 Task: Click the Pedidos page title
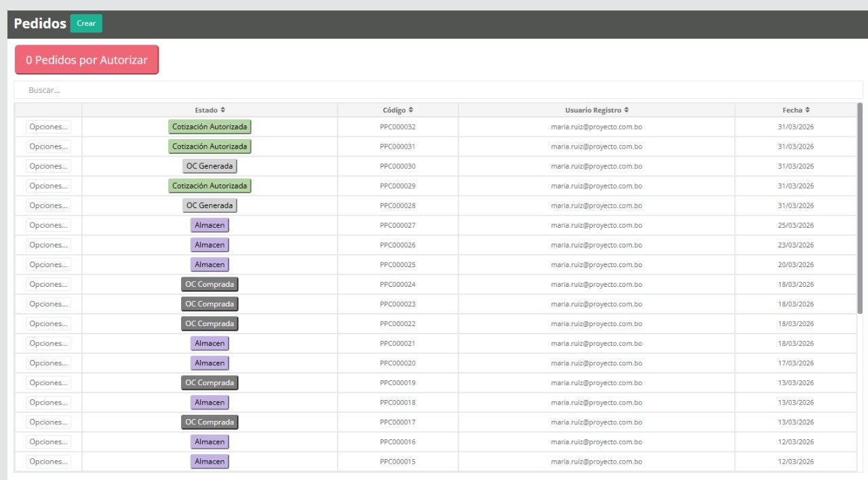[40, 24]
